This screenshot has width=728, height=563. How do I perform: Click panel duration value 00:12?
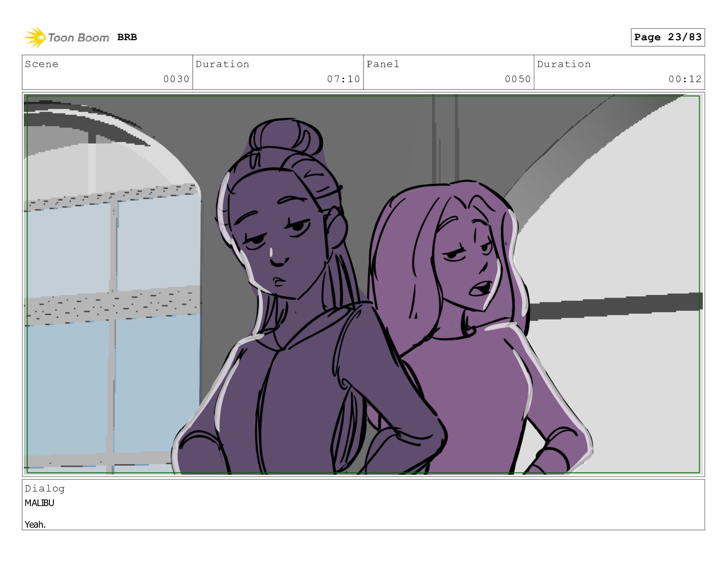pos(685,79)
